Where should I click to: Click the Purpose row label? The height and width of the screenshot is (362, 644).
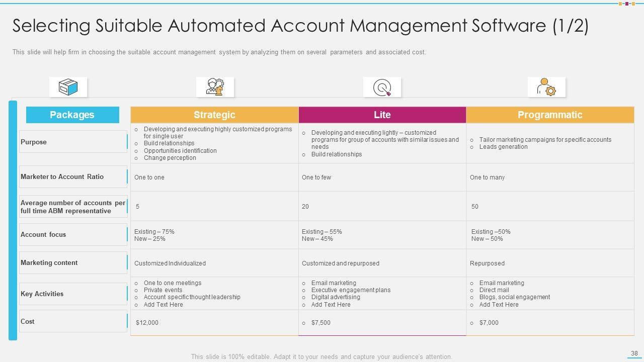coord(73,142)
